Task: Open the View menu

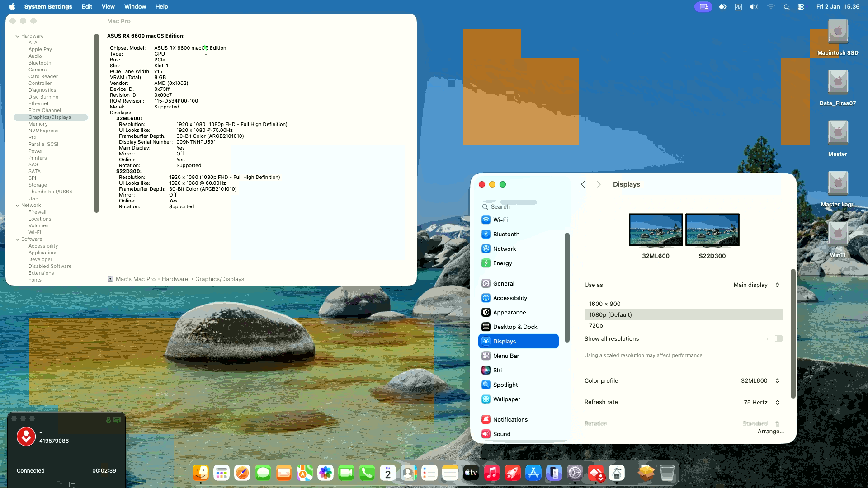Action: 108,7
